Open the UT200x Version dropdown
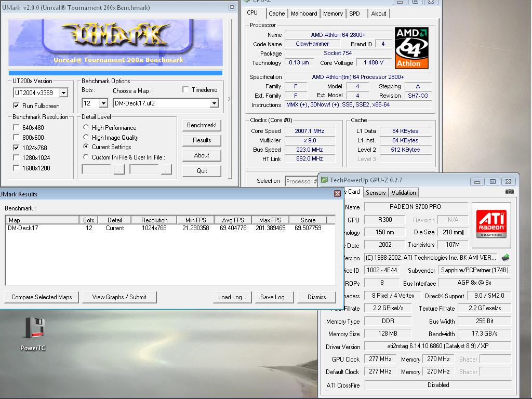This screenshot has width=532, height=399. click(x=63, y=92)
